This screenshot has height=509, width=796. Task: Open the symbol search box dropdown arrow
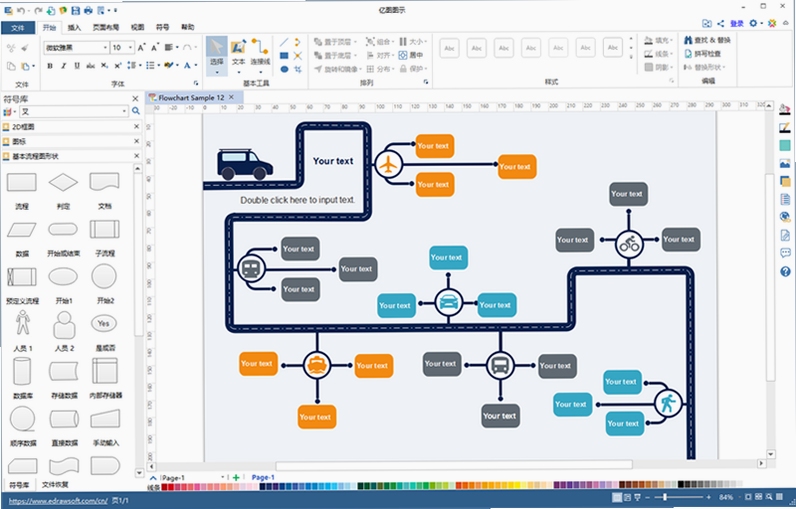click(124, 111)
